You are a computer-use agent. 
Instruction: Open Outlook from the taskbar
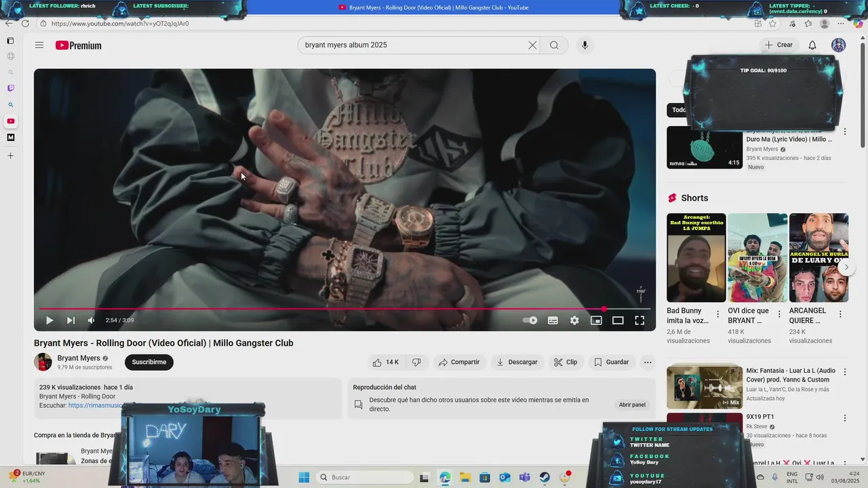point(505,477)
